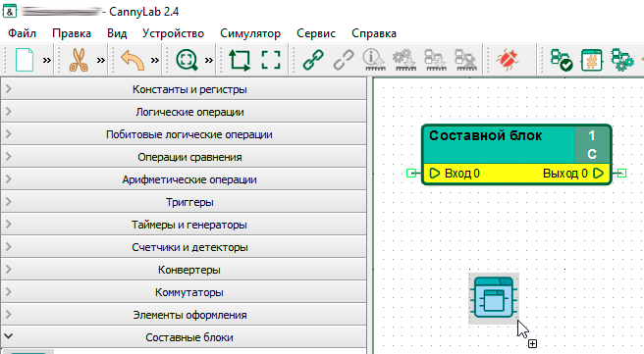Click the Undo arrow icon
Viewport: 644px width, 354px height.
pyautogui.click(x=133, y=60)
